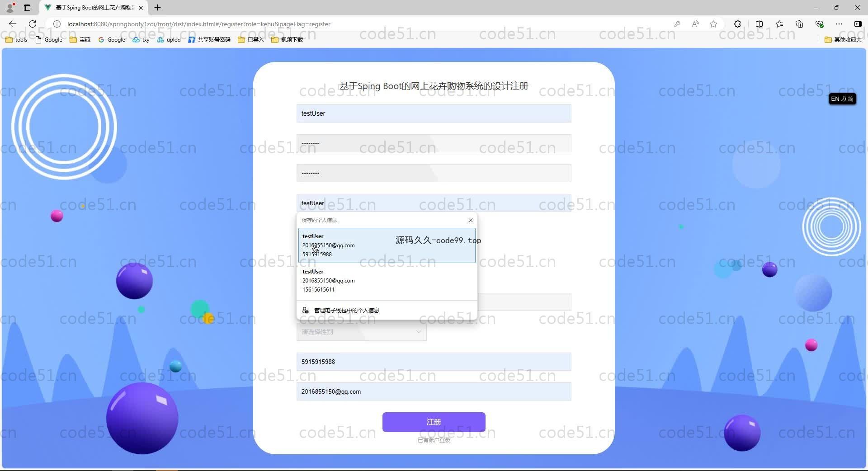This screenshot has height=471, width=868.
Task: Open the read aloud icon
Action: [695, 24]
